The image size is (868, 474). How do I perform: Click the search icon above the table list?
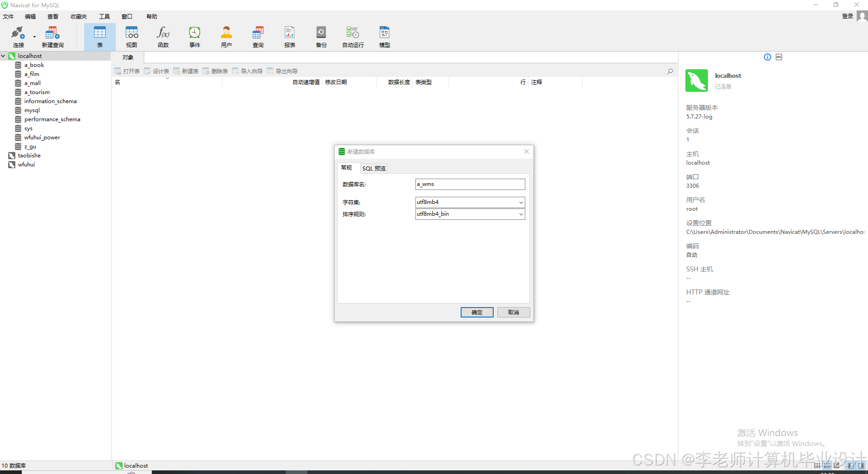[670, 71]
